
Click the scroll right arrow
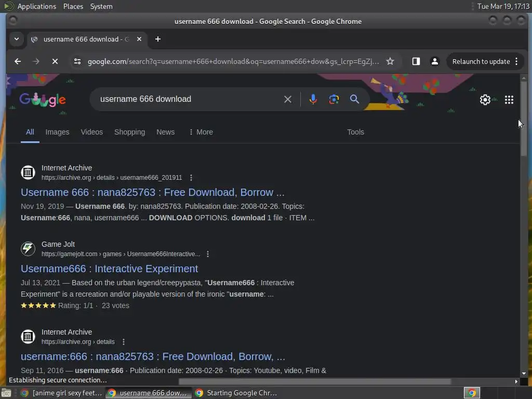click(516, 382)
